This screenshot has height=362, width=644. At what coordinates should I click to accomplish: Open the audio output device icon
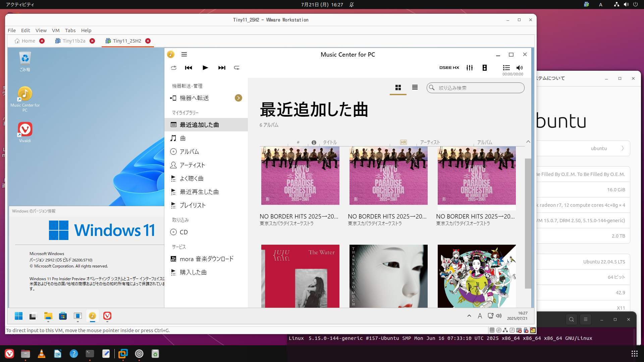click(485, 68)
